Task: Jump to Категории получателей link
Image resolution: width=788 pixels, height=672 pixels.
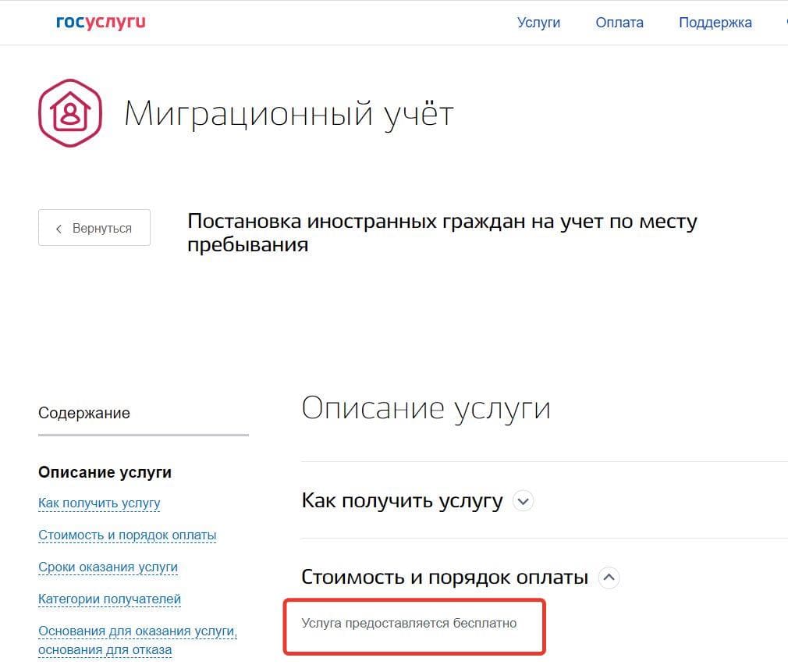Action: coord(109,599)
